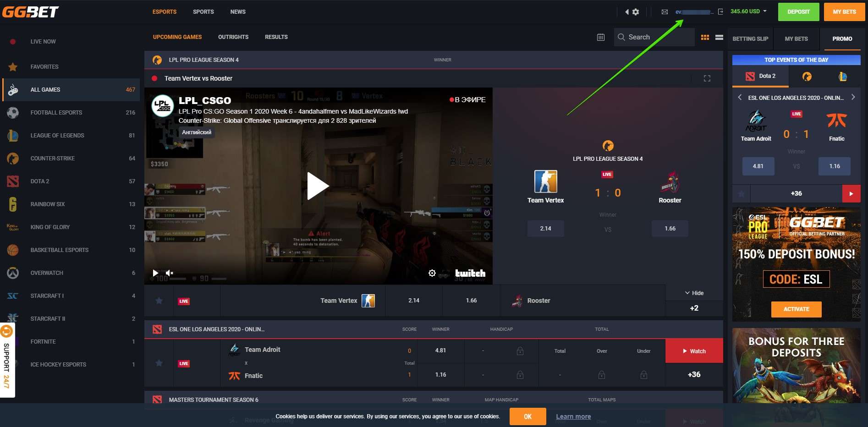Favorite the top event Adroit vs Fnatic card
Image resolution: width=868 pixels, height=427 pixels.
coord(742,194)
